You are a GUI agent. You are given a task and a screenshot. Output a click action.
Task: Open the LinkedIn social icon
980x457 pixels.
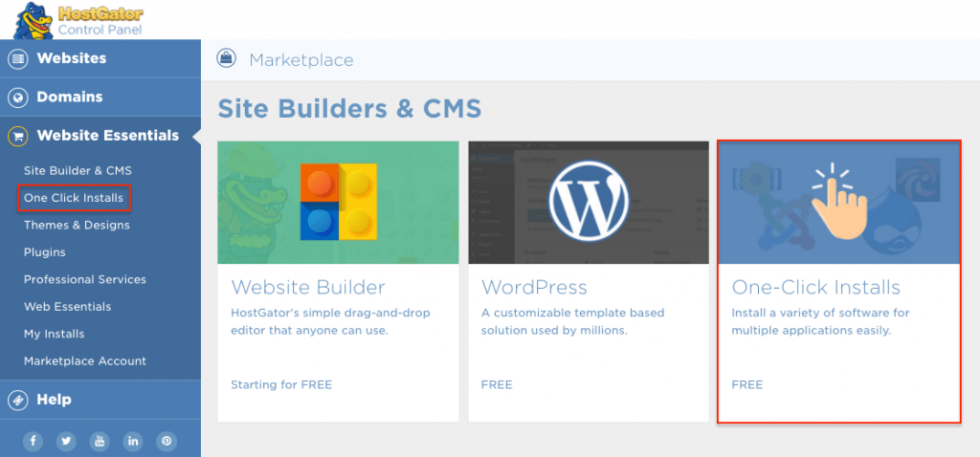(x=133, y=441)
